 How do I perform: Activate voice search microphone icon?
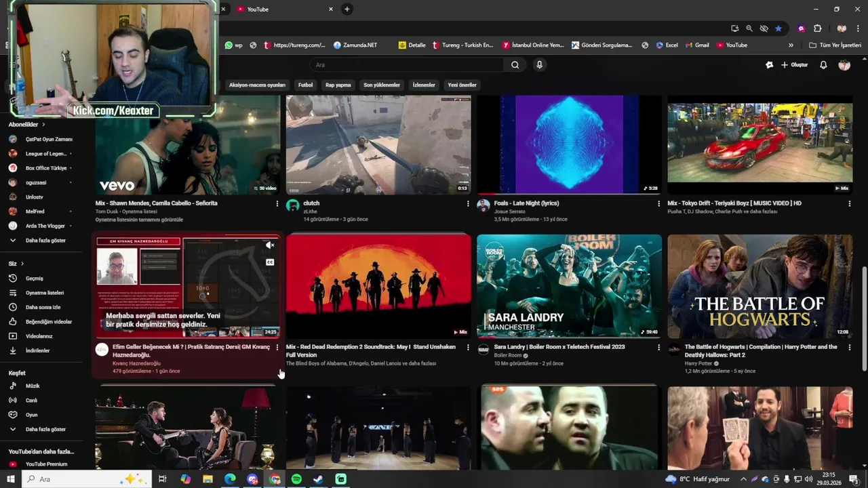pyautogui.click(x=539, y=65)
